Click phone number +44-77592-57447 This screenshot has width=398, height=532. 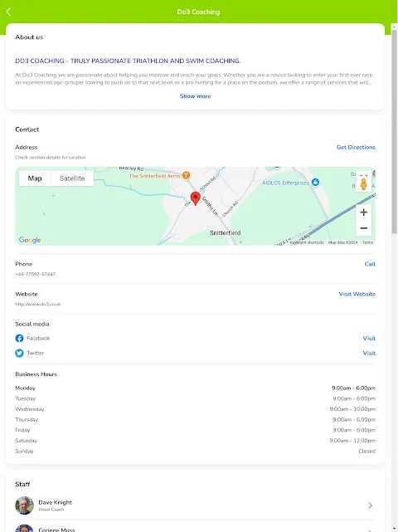(36, 274)
